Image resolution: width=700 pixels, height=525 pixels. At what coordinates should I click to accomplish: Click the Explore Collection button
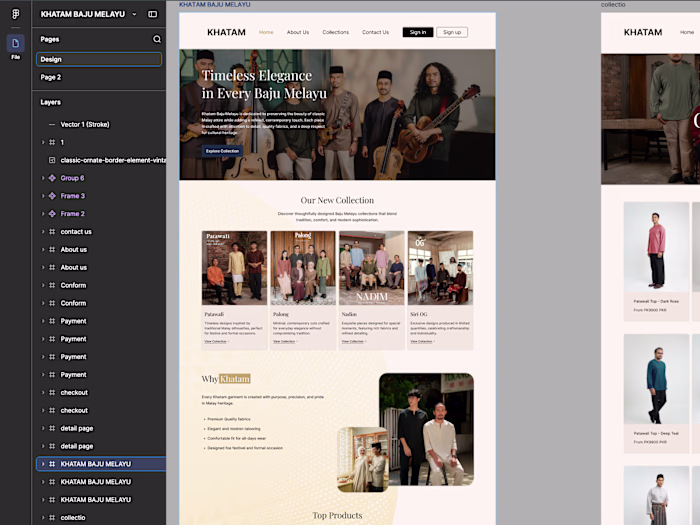222,151
